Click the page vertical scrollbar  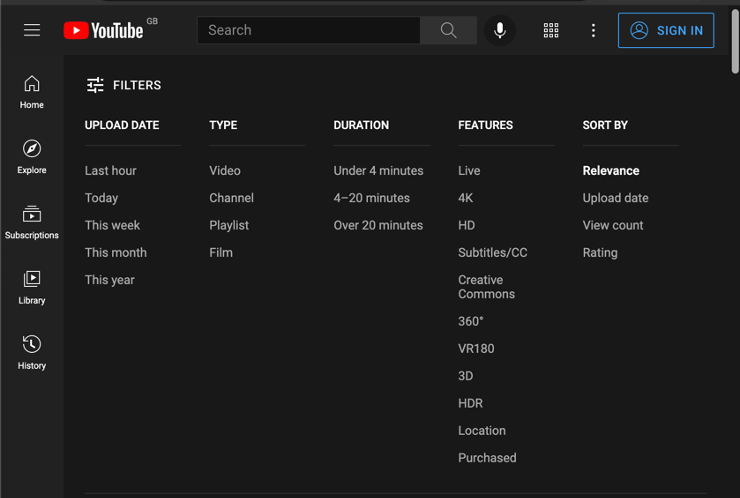tap(735, 41)
